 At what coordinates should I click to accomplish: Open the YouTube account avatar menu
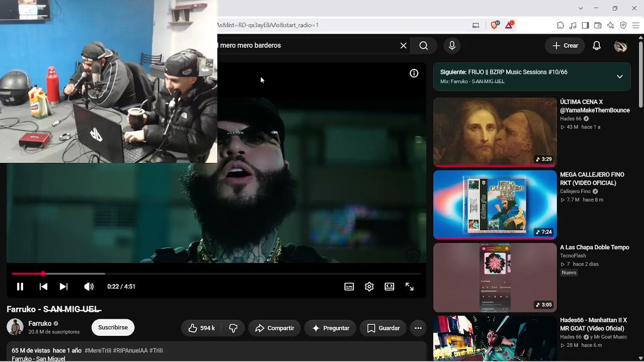click(x=621, y=46)
